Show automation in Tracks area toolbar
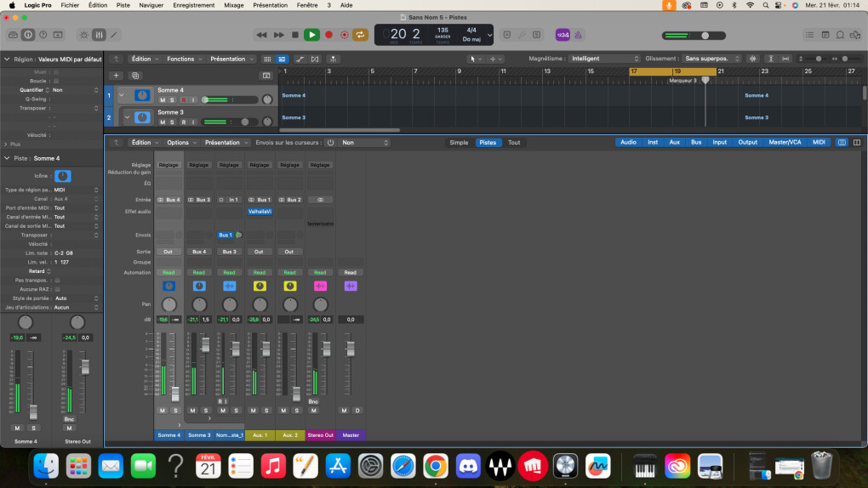The height and width of the screenshot is (488, 868). click(x=300, y=59)
